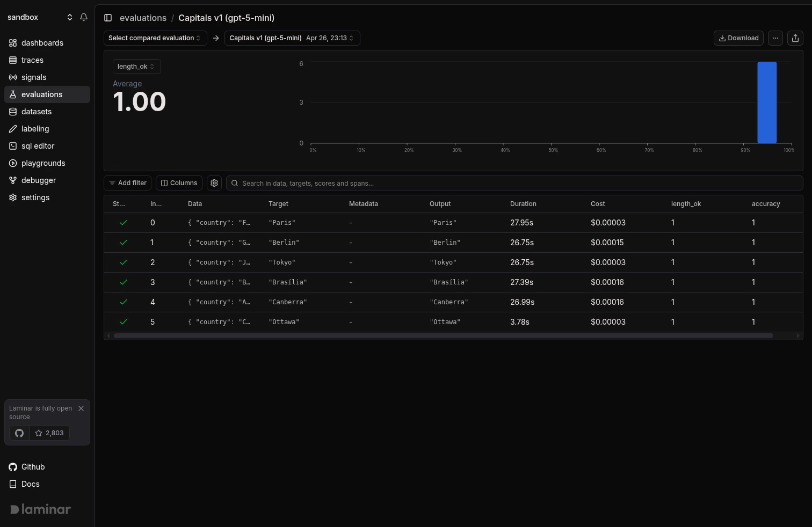
Task: Click the debugger branch icon
Action: click(x=13, y=180)
